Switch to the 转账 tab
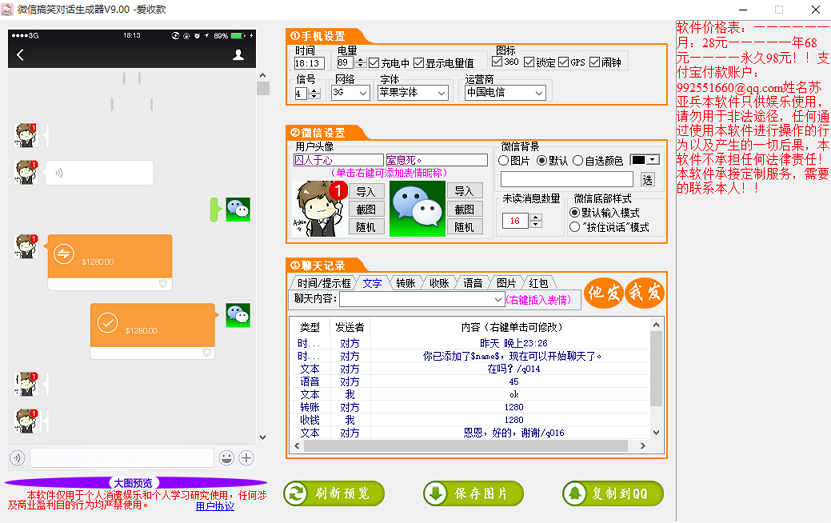This screenshot has width=831, height=523. pyautogui.click(x=405, y=283)
